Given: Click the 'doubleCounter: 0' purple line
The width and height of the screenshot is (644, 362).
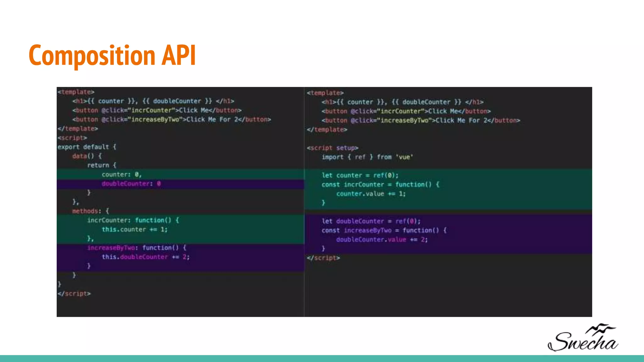Looking at the screenshot, I should click(131, 184).
